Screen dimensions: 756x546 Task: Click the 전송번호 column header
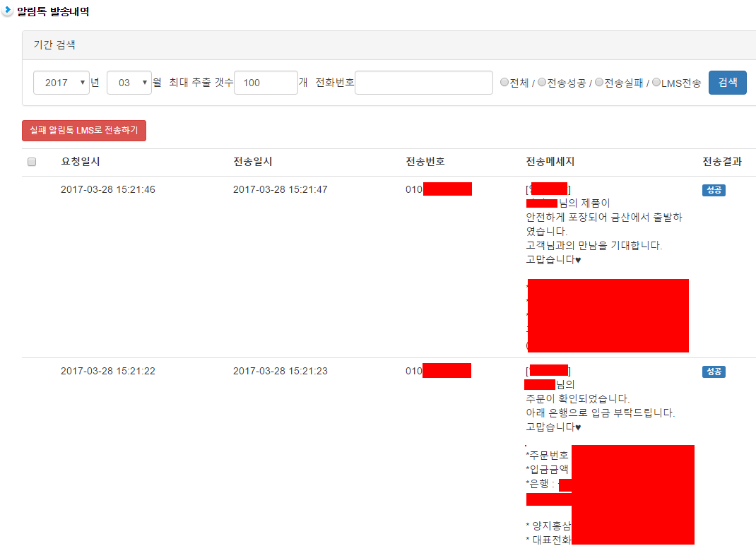(x=425, y=162)
